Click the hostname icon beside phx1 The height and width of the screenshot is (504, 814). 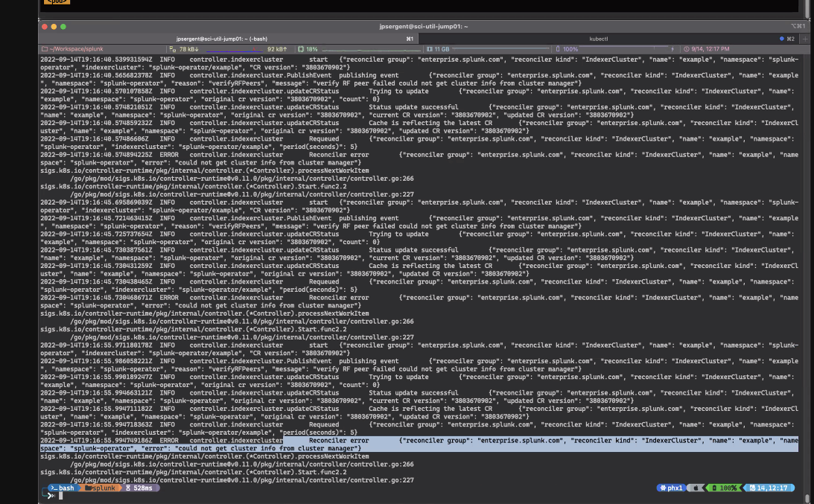(661, 490)
